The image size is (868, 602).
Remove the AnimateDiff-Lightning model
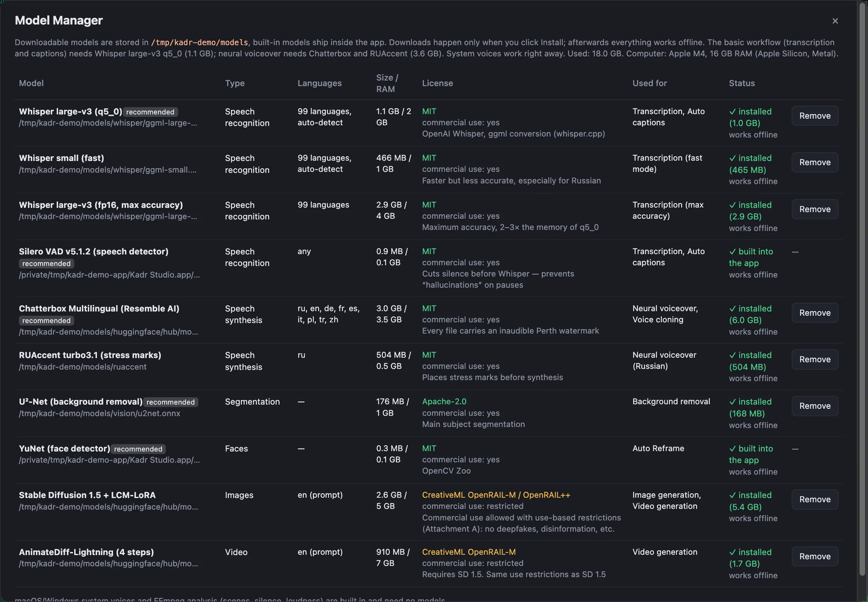[x=815, y=556]
